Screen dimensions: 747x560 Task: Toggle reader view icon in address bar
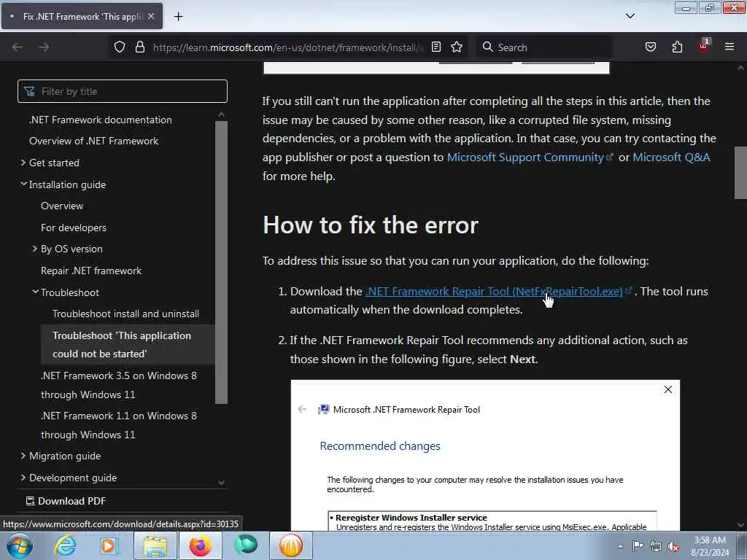(436, 47)
